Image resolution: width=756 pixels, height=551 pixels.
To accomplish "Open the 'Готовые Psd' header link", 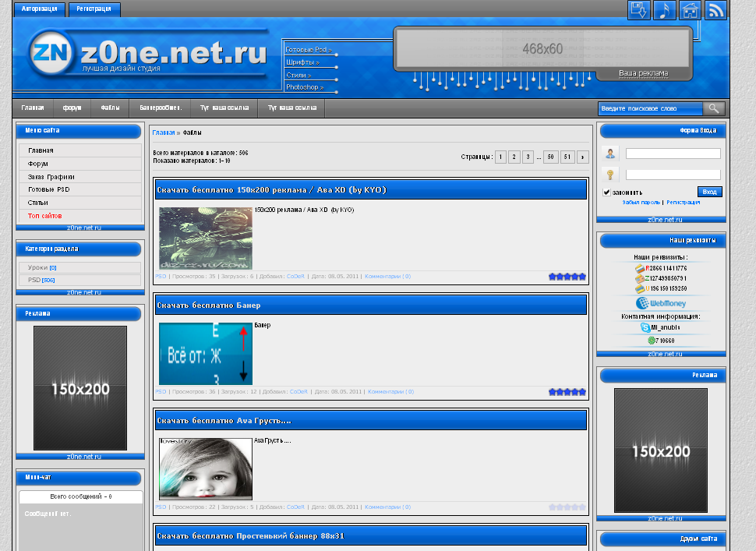I will (x=309, y=50).
